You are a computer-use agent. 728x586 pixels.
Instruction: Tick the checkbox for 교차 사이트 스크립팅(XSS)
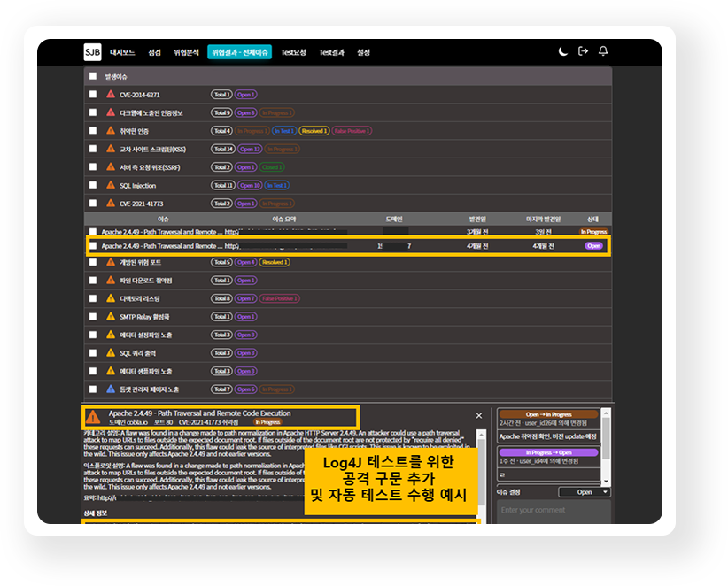point(93,150)
